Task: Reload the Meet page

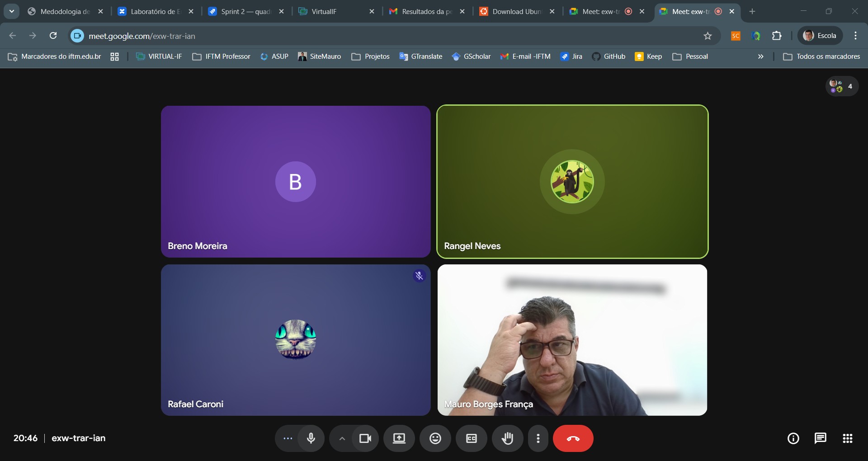Action: [53, 36]
